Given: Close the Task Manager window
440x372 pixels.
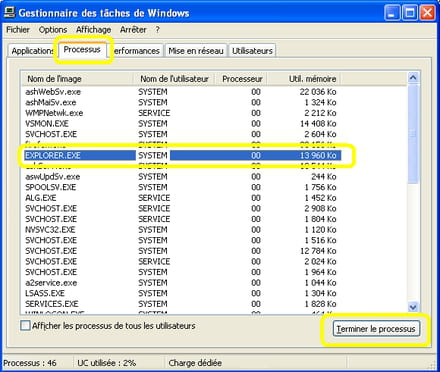Looking at the screenshot, I should click(x=427, y=13).
